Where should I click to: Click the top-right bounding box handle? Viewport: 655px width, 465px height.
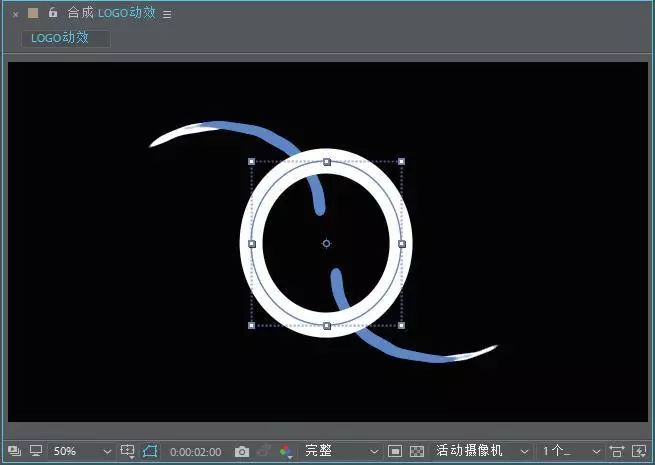[401, 162]
